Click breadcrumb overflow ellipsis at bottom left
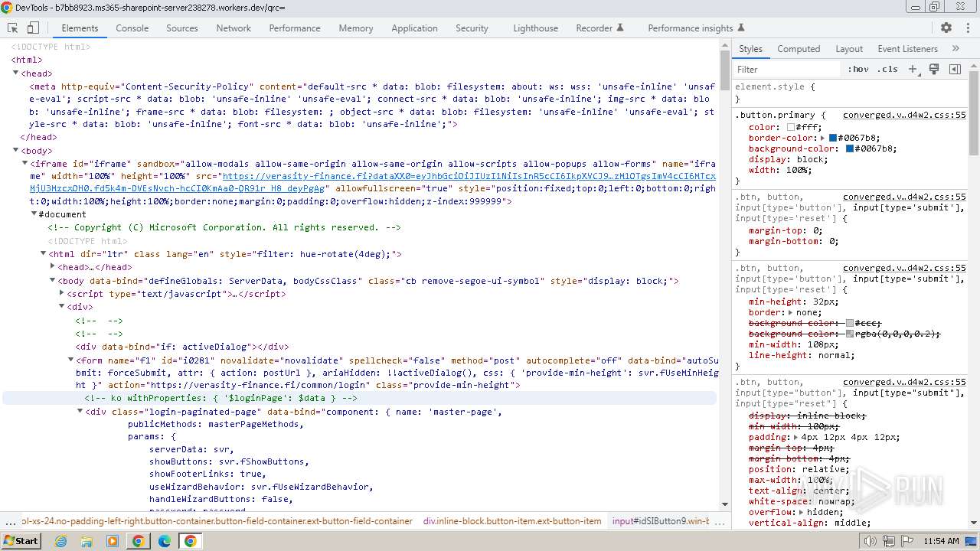Viewport: 980px width, 551px height. (x=10, y=522)
